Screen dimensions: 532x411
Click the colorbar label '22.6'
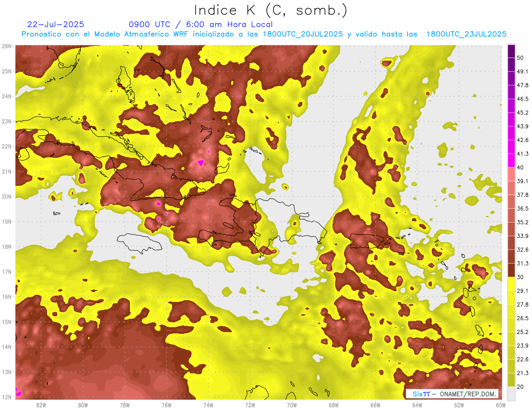click(x=522, y=360)
